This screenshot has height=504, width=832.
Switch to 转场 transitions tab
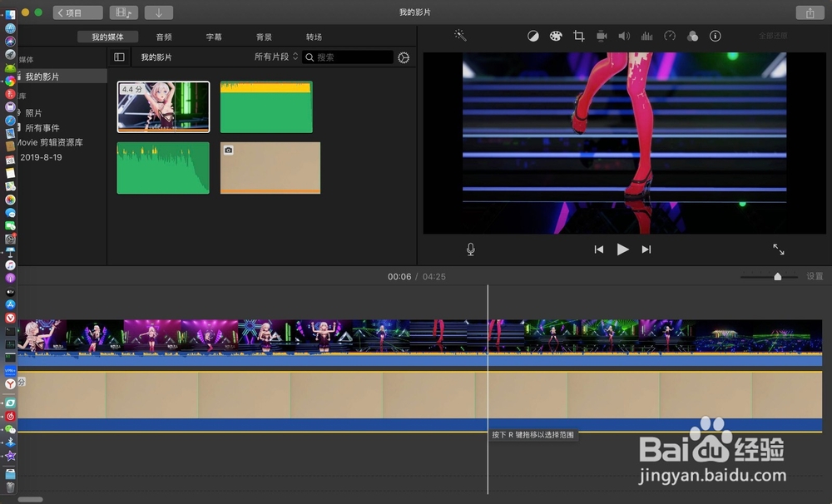314,37
